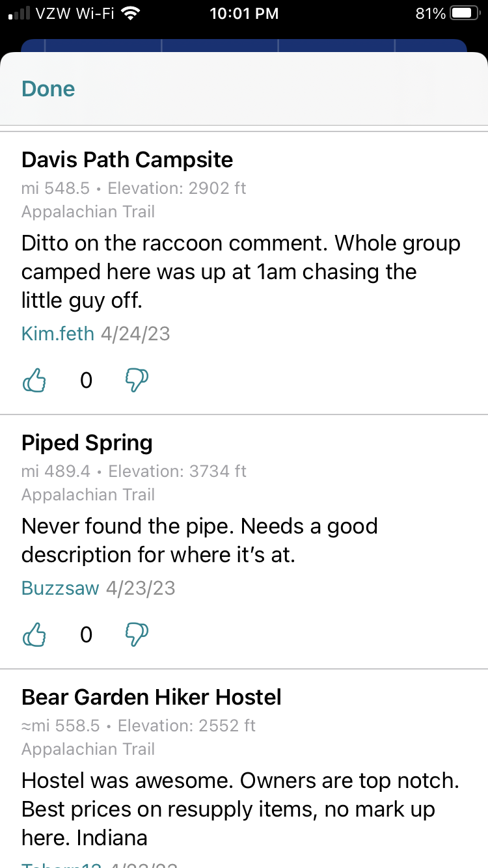
Task: Thumbs up Buzzsaw's Piped Spring comment
Action: pyautogui.click(x=34, y=634)
